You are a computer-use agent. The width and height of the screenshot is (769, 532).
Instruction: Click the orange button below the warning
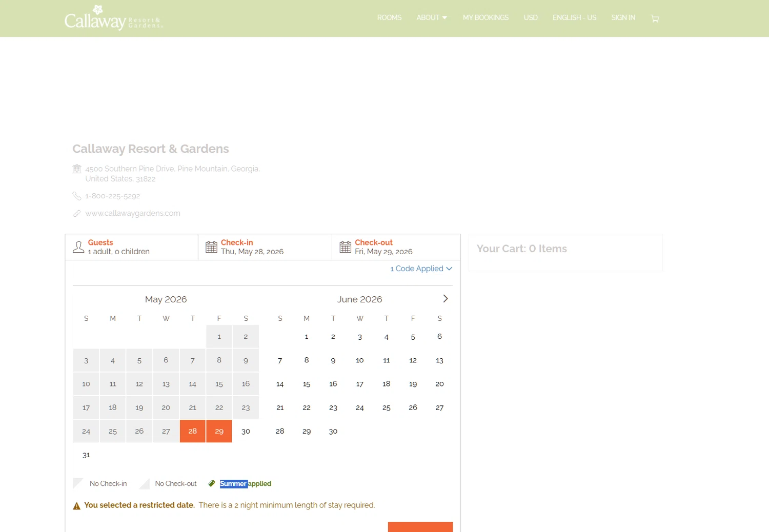pyautogui.click(x=420, y=527)
